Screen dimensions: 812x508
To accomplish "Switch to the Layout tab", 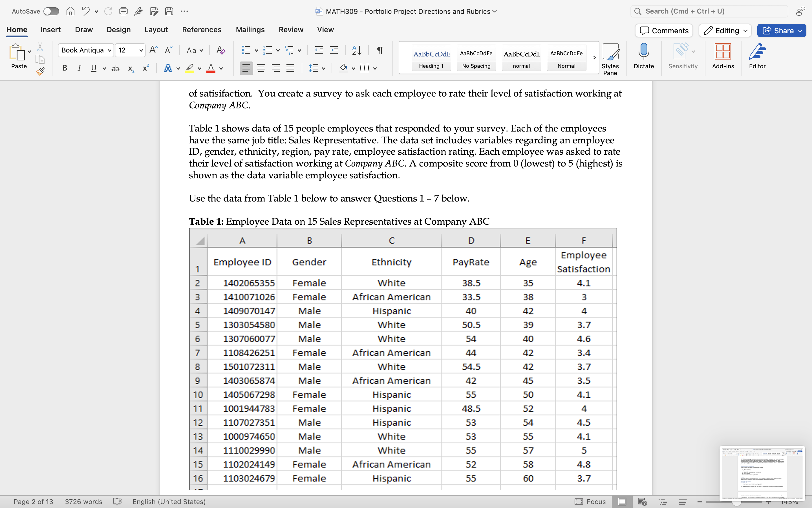I will tap(156, 30).
